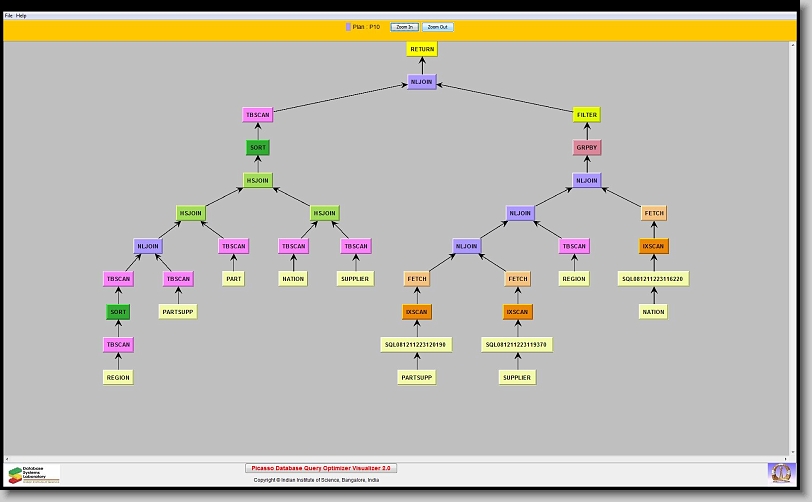Click the Zoom Out button
The width and height of the screenshot is (812, 502).
[x=437, y=27]
